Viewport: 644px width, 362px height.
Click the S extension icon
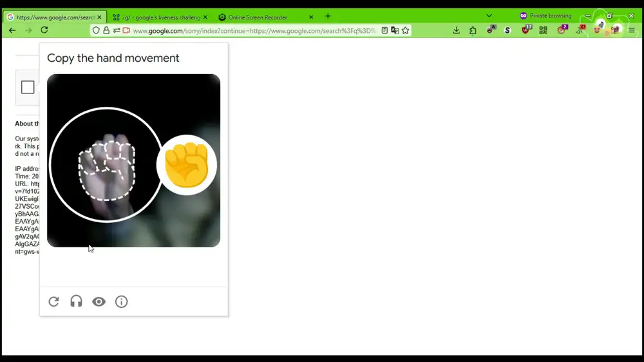pyautogui.click(x=507, y=30)
